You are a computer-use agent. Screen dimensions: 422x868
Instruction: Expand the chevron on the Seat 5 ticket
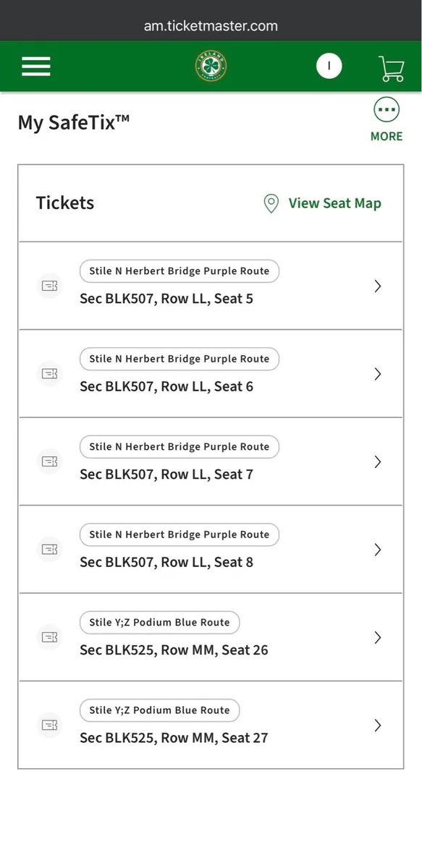click(377, 286)
